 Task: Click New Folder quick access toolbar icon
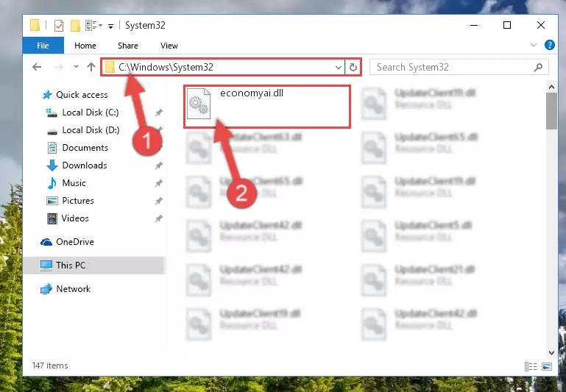click(75, 25)
